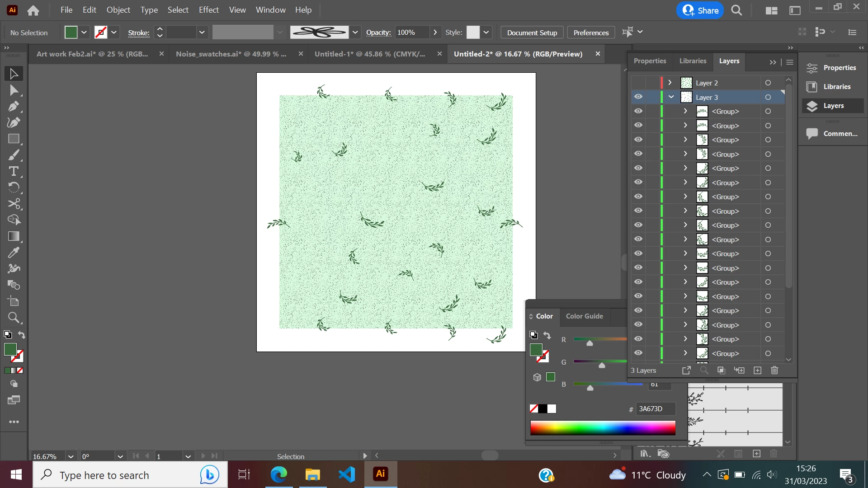This screenshot has height=488, width=868.
Task: Switch to the Noise_swatches.ai document tab
Action: pyautogui.click(x=231, y=54)
